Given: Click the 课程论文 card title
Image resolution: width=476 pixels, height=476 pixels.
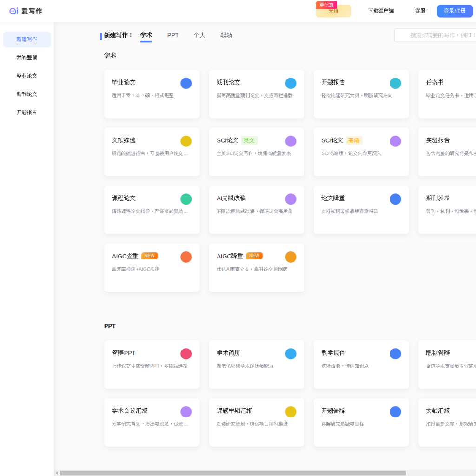Looking at the screenshot, I should (x=124, y=198).
